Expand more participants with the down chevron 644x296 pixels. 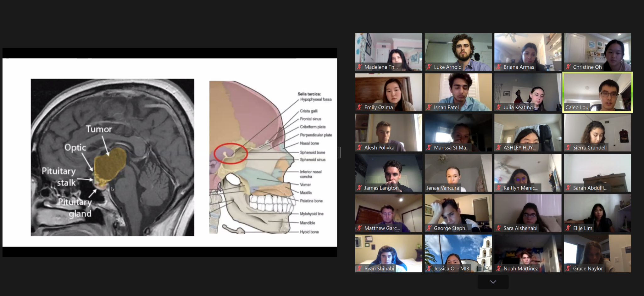click(x=493, y=282)
